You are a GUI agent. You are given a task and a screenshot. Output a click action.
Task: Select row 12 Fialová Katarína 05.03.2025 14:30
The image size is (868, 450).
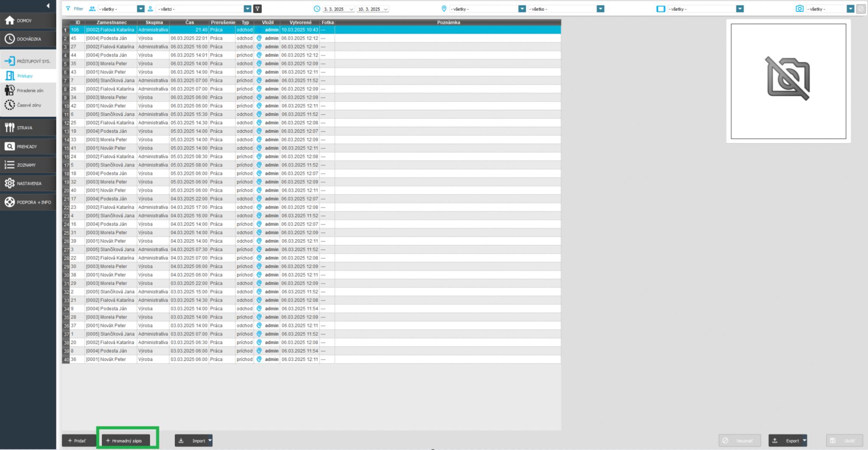312,123
